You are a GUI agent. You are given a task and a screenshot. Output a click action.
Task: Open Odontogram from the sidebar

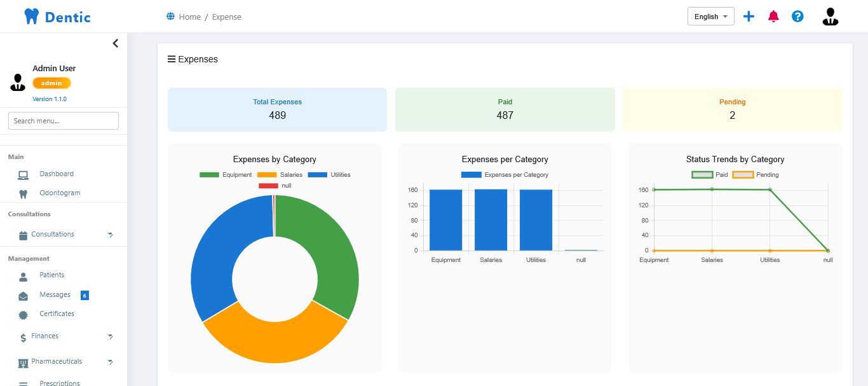(x=60, y=193)
